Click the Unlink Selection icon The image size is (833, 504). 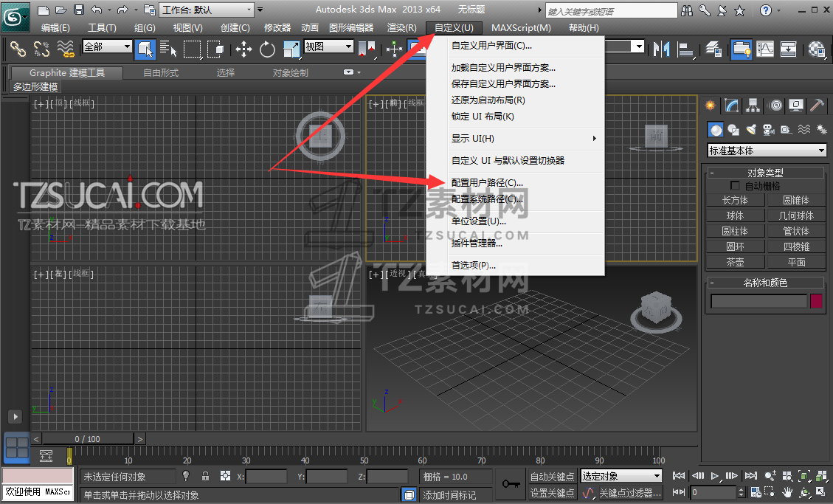[x=41, y=49]
